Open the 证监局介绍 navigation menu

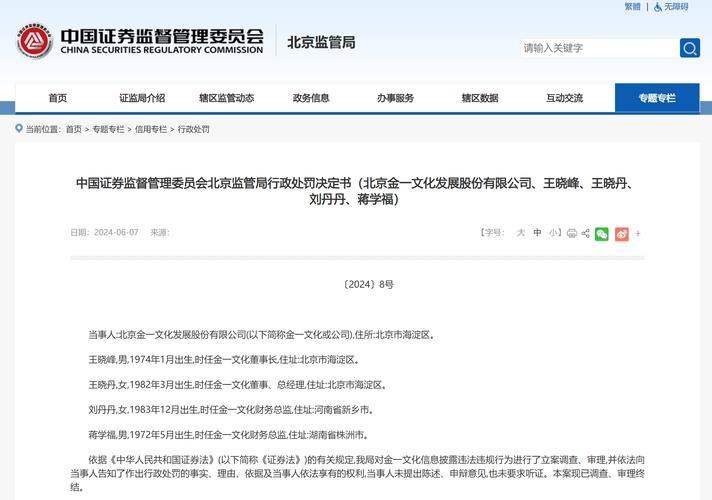pyautogui.click(x=142, y=98)
